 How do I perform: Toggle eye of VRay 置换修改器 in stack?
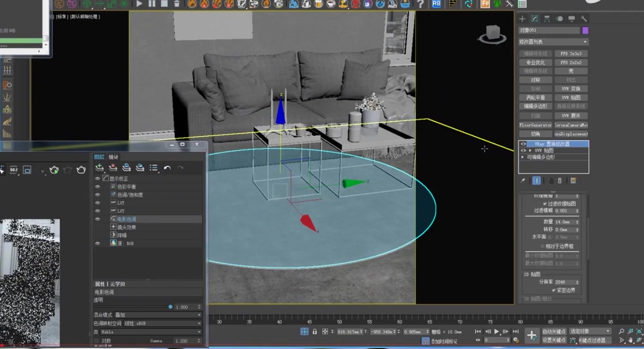pos(523,144)
